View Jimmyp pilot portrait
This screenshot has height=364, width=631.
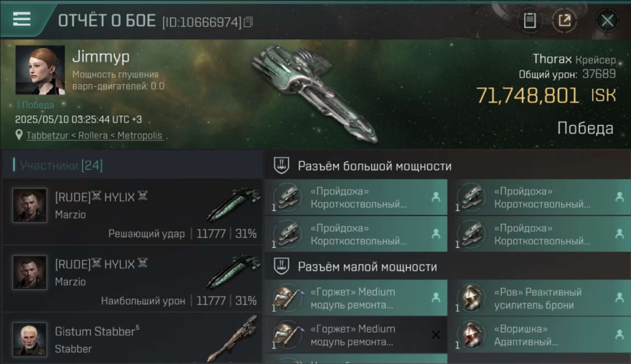click(40, 70)
